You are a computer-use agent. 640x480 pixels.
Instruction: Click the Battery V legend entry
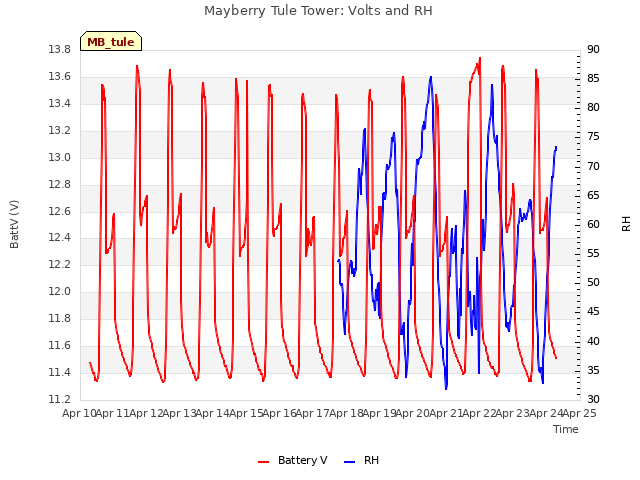(293, 460)
